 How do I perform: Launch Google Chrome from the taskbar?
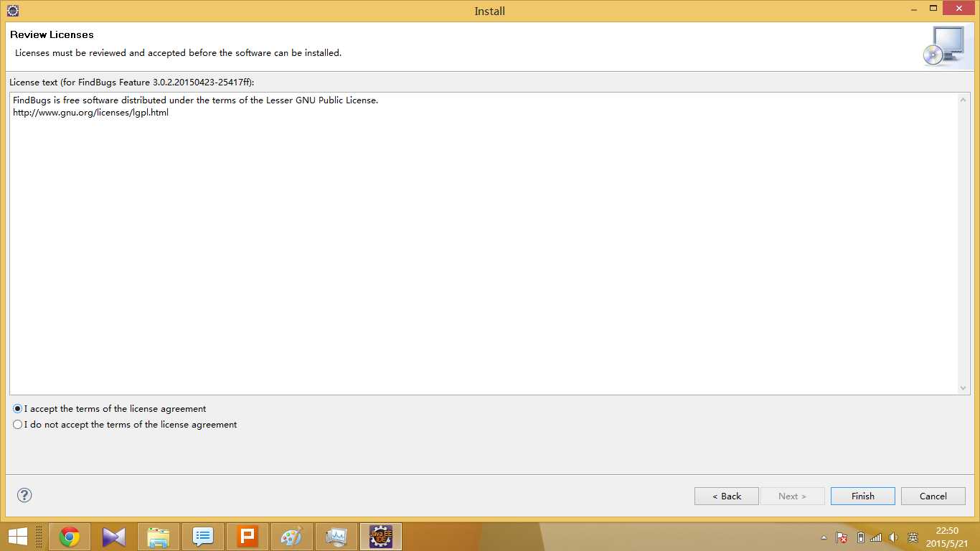tap(70, 537)
